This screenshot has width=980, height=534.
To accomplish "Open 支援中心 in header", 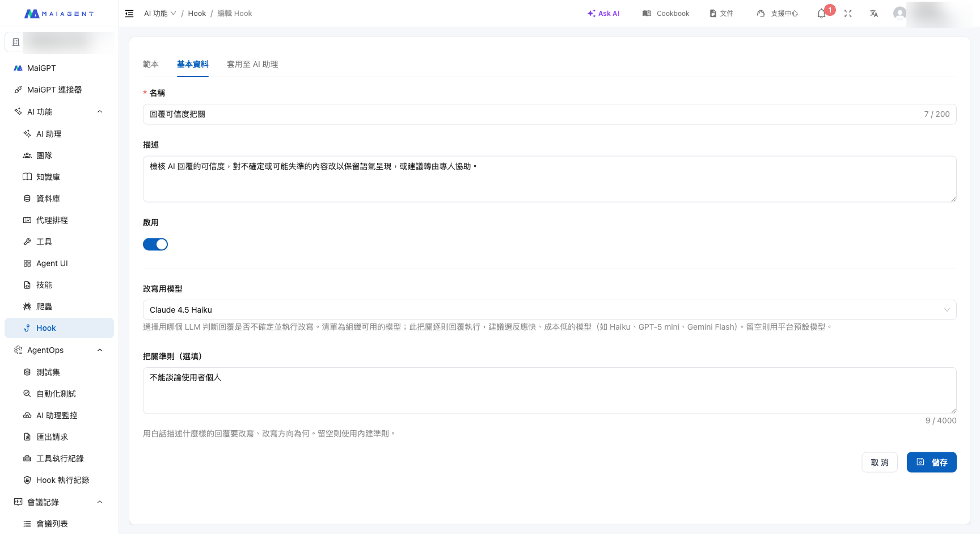I will 778,14.
